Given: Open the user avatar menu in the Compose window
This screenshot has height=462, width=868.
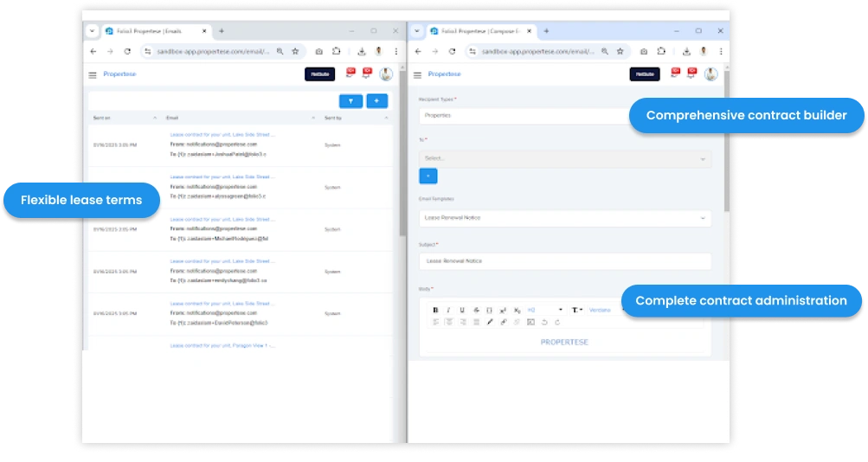Looking at the screenshot, I should [710, 74].
